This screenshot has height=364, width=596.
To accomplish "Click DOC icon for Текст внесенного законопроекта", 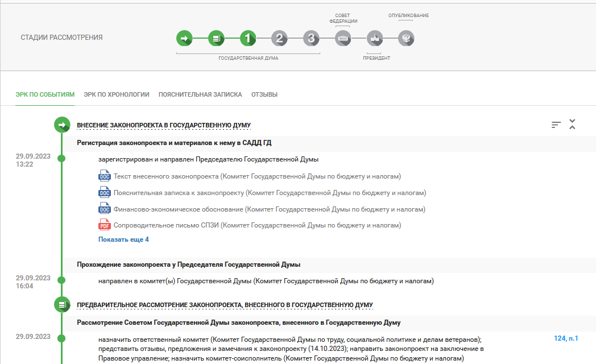I will 105,176.
